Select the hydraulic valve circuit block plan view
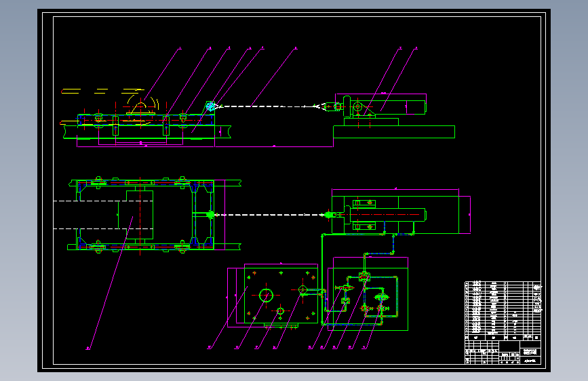 point(370,299)
